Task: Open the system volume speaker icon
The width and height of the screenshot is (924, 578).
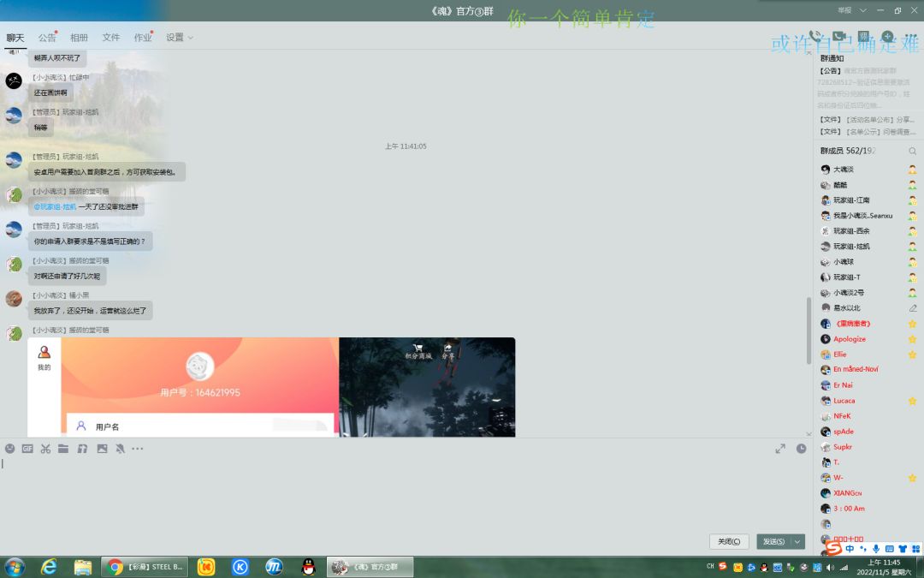Action: 830,568
